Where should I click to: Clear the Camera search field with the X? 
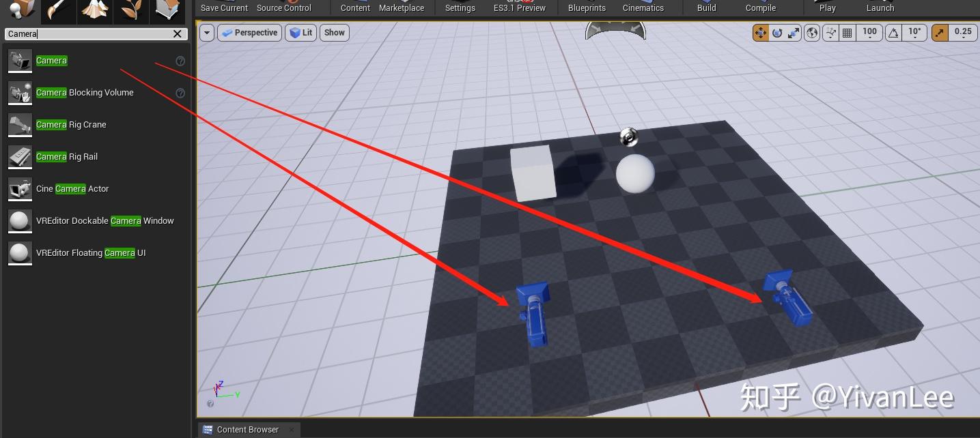[x=177, y=33]
